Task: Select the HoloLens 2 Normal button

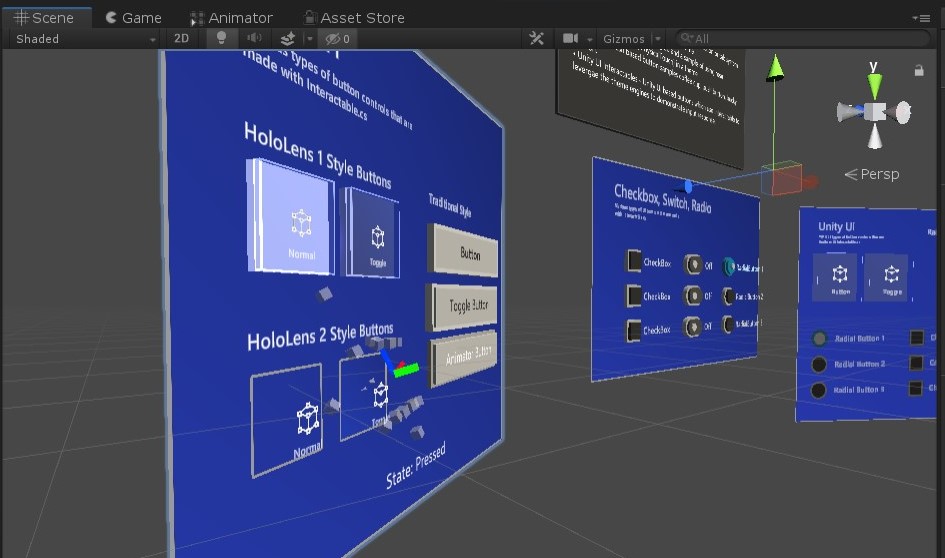Action: pos(287,419)
